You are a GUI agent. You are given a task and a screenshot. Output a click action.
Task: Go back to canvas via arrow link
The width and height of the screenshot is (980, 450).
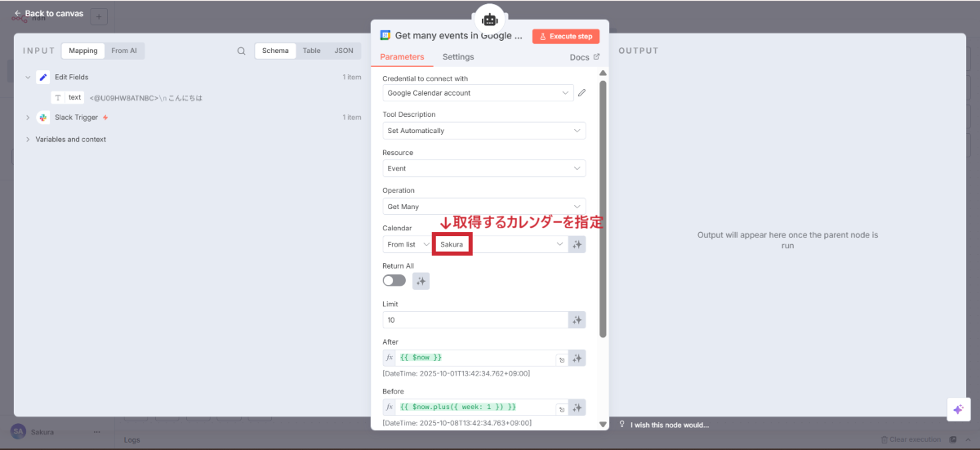point(48,14)
